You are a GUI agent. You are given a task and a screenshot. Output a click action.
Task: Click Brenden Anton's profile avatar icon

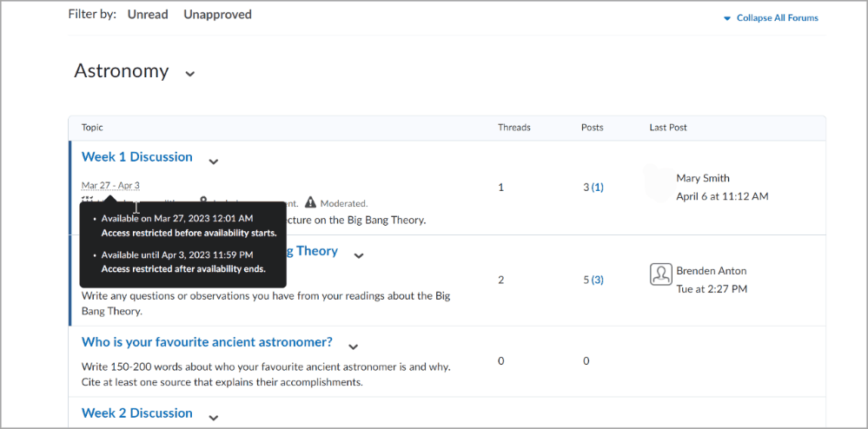click(x=660, y=274)
